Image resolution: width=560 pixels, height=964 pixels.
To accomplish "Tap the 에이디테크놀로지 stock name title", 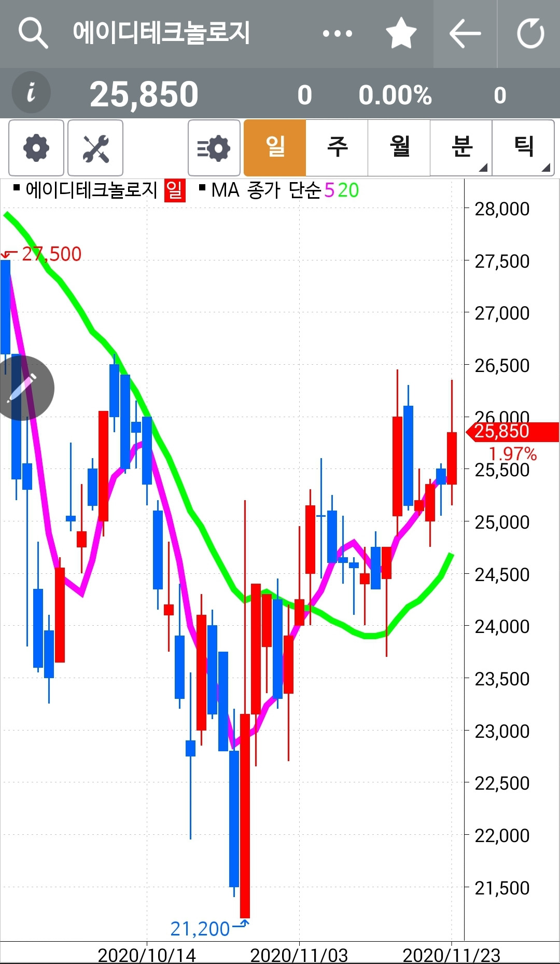I will point(161,32).
